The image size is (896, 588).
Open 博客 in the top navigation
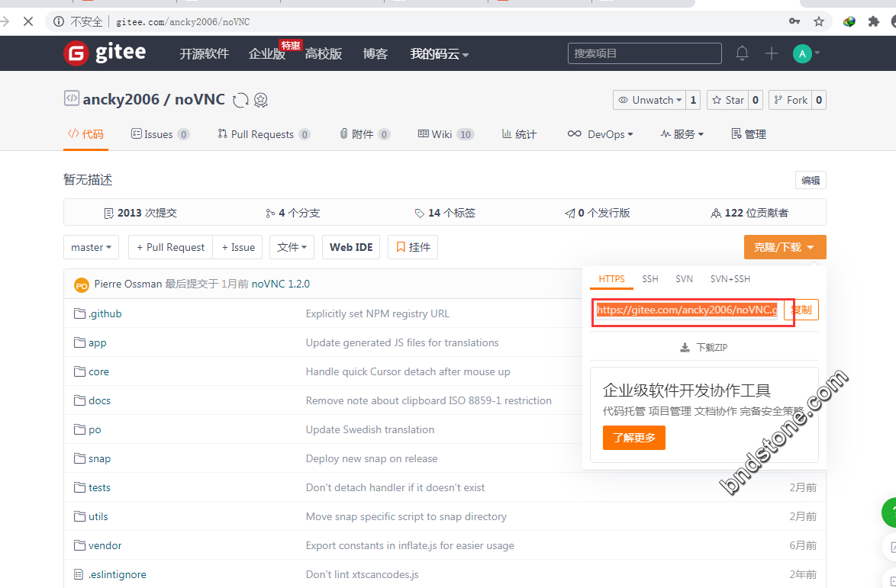[x=375, y=53]
